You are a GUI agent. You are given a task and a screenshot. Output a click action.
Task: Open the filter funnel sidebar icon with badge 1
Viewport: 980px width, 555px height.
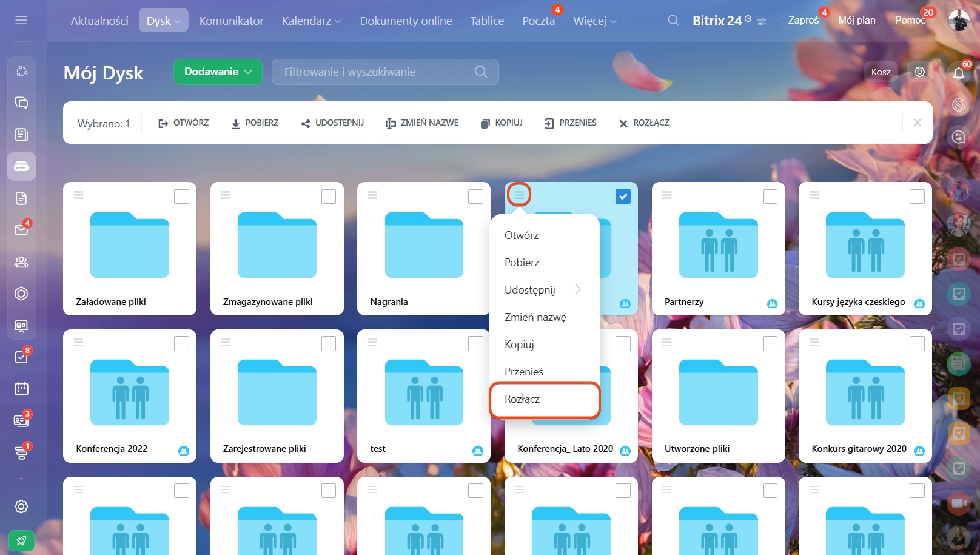21,452
